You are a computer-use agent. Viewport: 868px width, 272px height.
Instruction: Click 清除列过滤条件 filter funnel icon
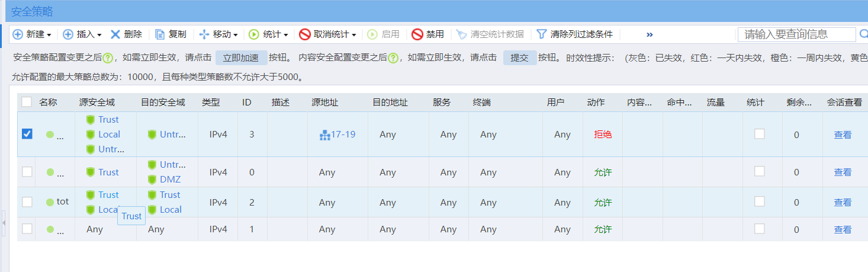coord(541,34)
